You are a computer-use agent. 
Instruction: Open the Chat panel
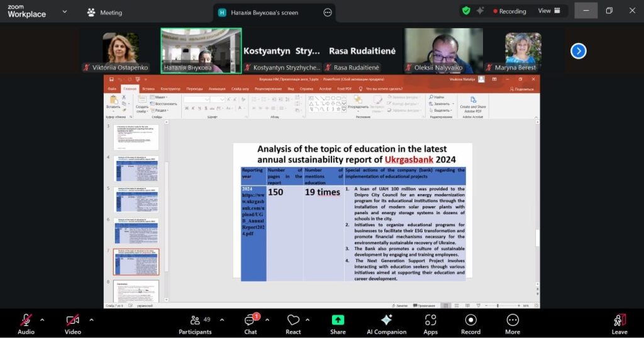pyautogui.click(x=250, y=322)
